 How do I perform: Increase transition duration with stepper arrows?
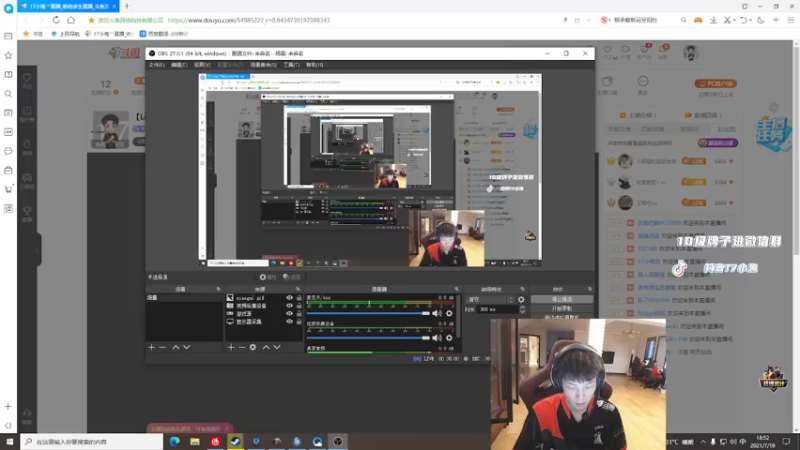pyautogui.click(x=522, y=309)
